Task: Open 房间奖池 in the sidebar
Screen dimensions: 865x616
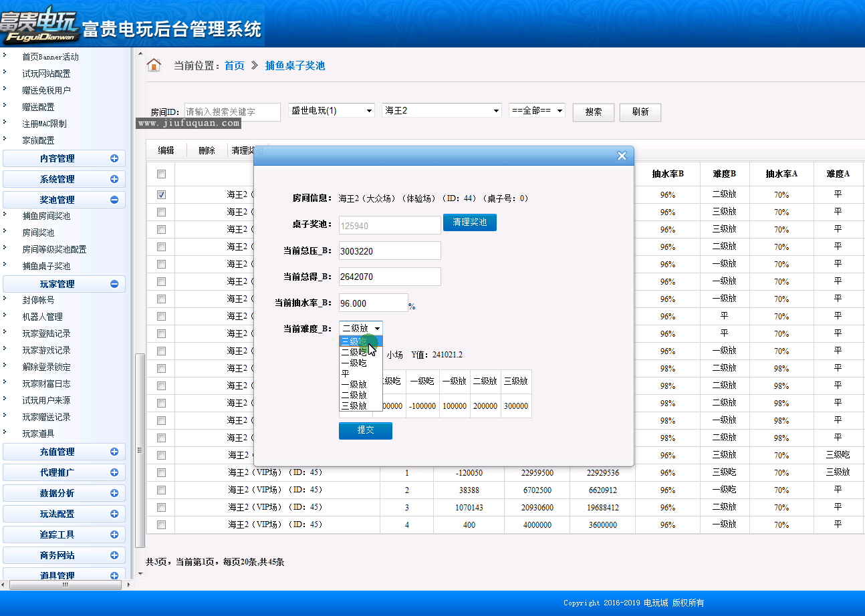Action: [38, 233]
